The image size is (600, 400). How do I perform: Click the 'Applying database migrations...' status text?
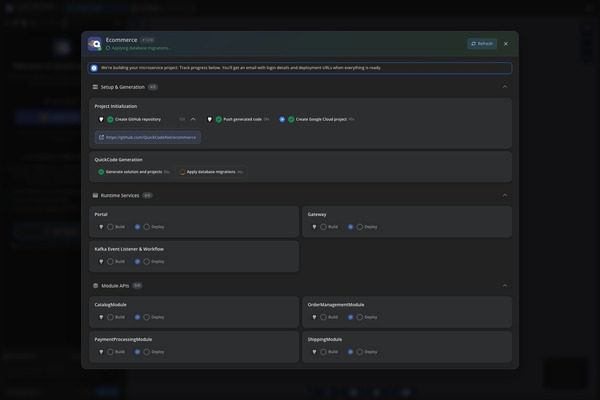point(141,48)
